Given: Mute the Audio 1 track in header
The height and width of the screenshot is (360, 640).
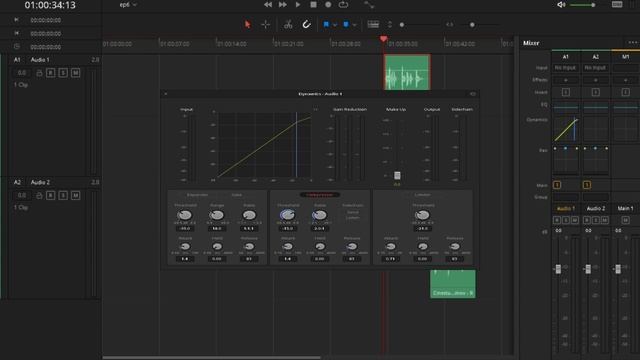Looking at the screenshot, I should pyautogui.click(x=76, y=73).
